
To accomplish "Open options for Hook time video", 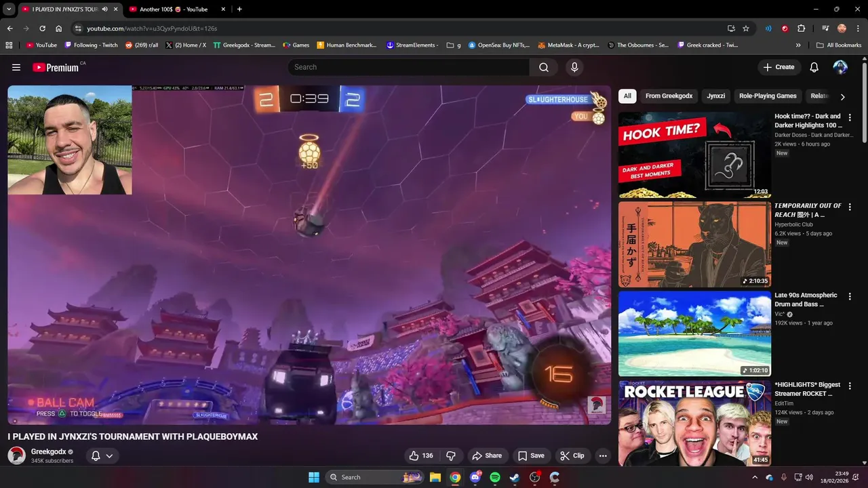I will (x=850, y=117).
